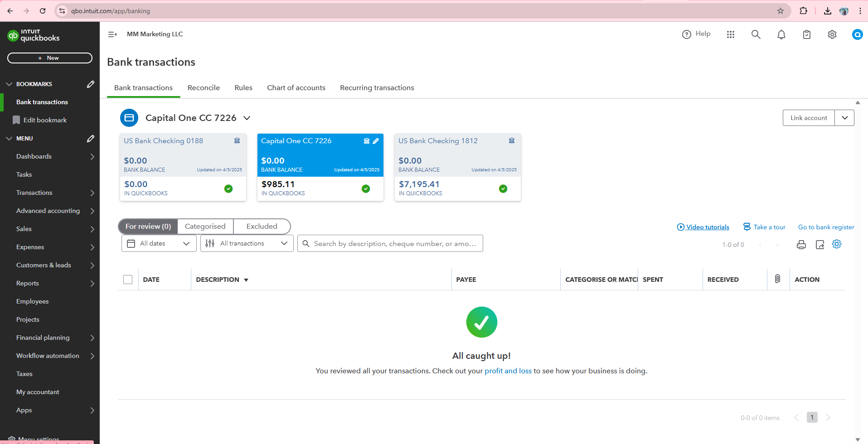The height and width of the screenshot is (444, 868).
Task: Click Take a tour link
Action: click(765, 227)
